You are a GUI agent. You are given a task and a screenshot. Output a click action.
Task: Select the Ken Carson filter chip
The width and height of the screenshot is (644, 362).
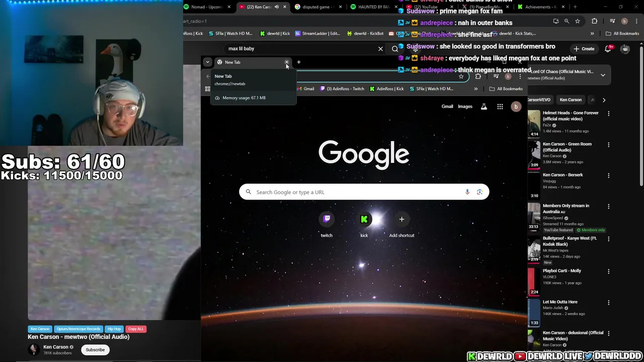[x=571, y=100]
